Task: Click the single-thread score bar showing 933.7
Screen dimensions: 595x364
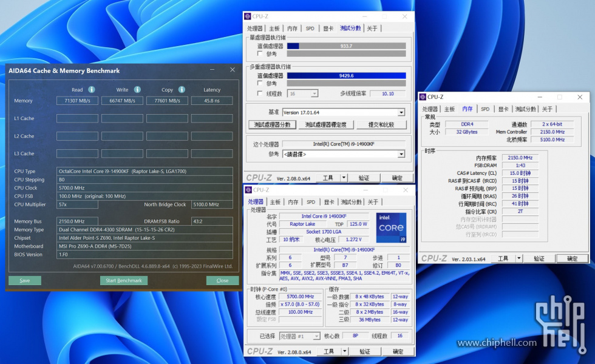Action: [x=347, y=46]
